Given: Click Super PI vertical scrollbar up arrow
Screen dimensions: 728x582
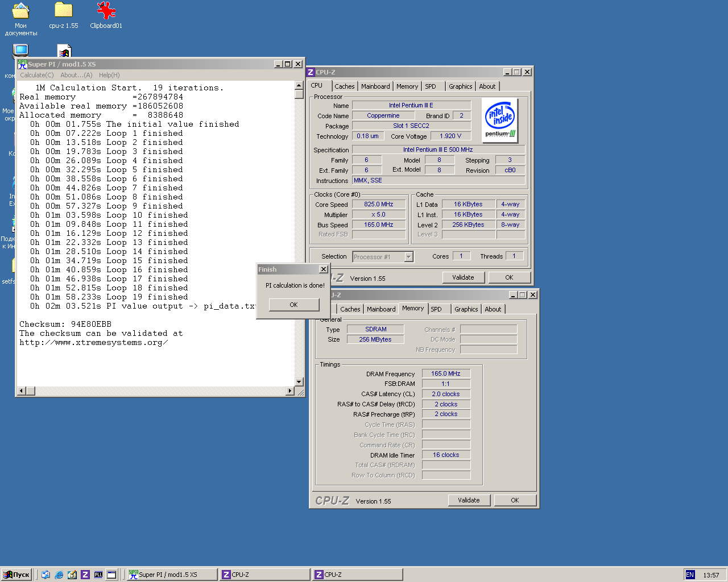Looking at the screenshot, I should click(299, 85).
